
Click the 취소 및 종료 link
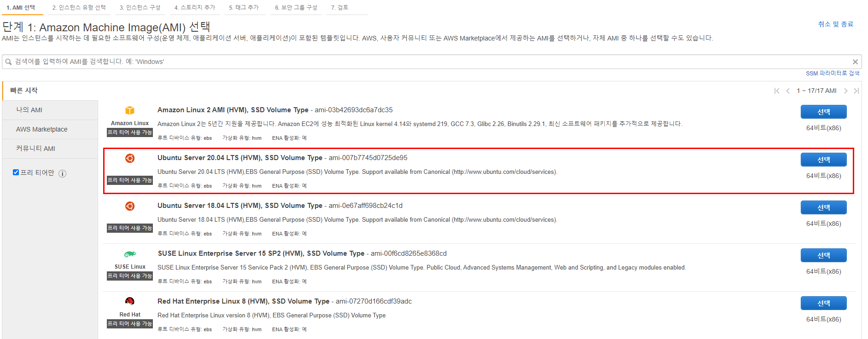(835, 24)
